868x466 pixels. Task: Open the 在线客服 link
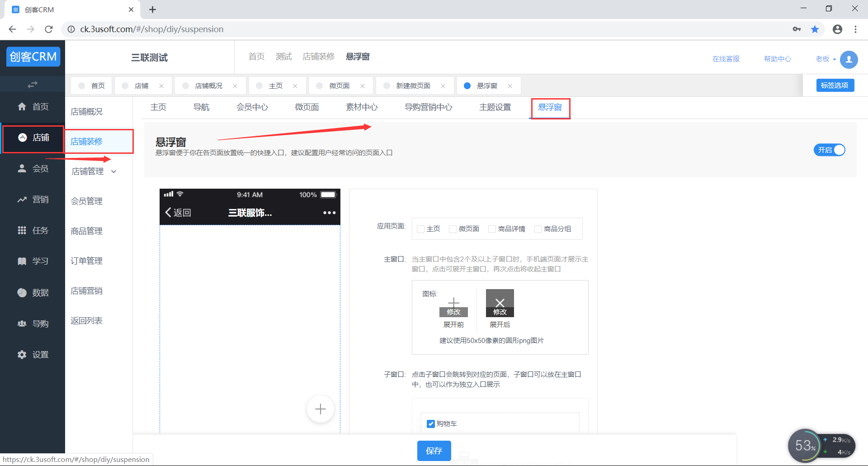coord(726,59)
